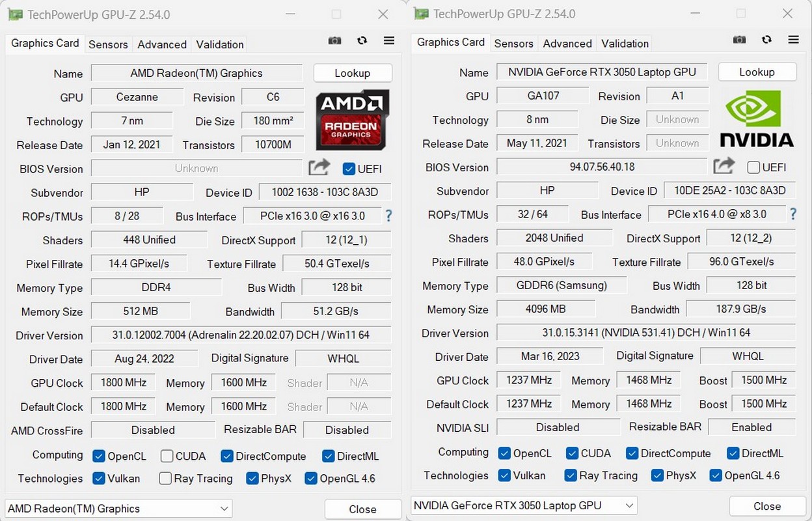Toggle the PhysX checkbox in NVIDIA window
This screenshot has height=521, width=812.
tap(657, 475)
